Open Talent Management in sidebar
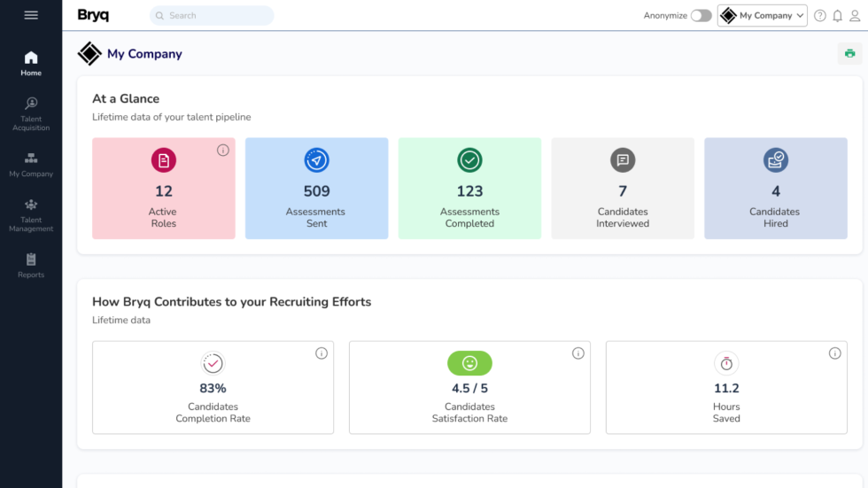 [31, 215]
